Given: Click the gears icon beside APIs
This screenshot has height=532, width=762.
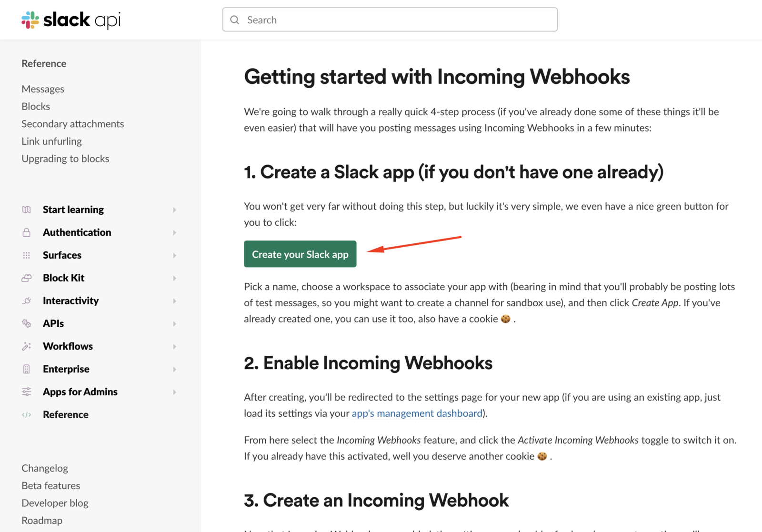Looking at the screenshot, I should 27,324.
